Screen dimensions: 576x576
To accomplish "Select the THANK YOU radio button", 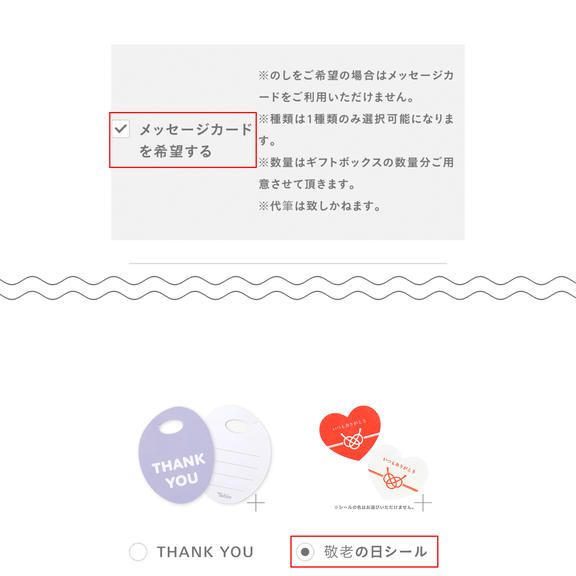I will (138, 552).
